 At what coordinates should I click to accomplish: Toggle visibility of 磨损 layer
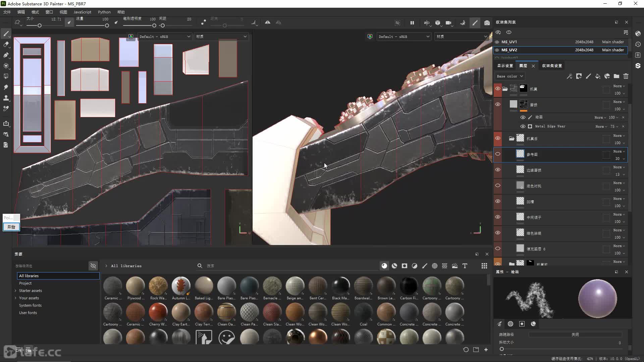pos(498,104)
